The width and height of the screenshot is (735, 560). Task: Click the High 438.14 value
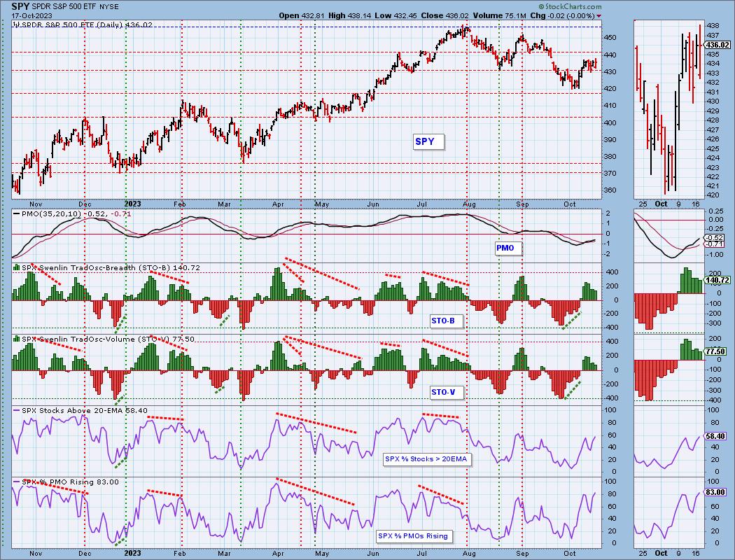tap(349, 15)
